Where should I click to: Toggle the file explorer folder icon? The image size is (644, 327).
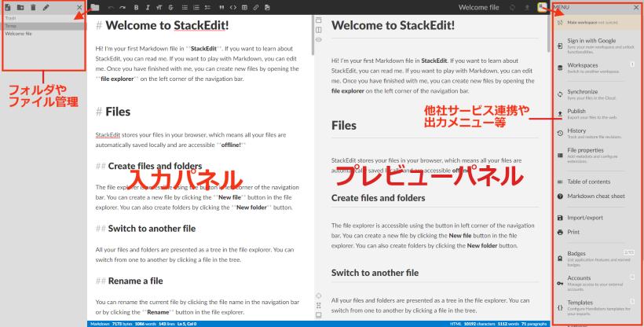click(x=95, y=7)
